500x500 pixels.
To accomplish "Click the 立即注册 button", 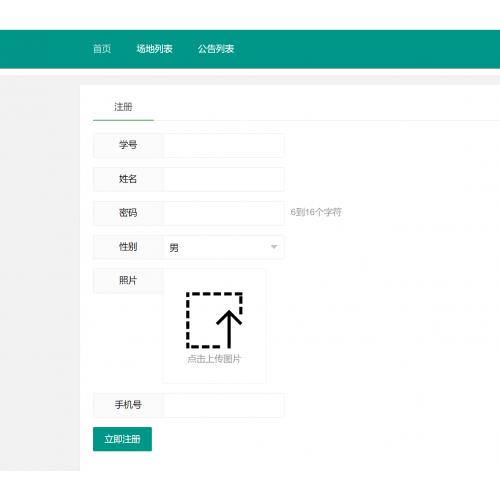I will click(x=122, y=439).
